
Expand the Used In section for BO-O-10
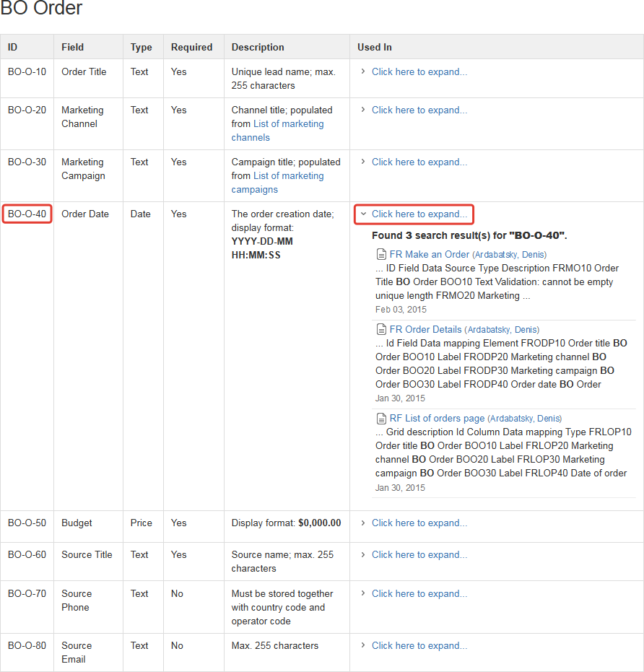[x=419, y=71]
